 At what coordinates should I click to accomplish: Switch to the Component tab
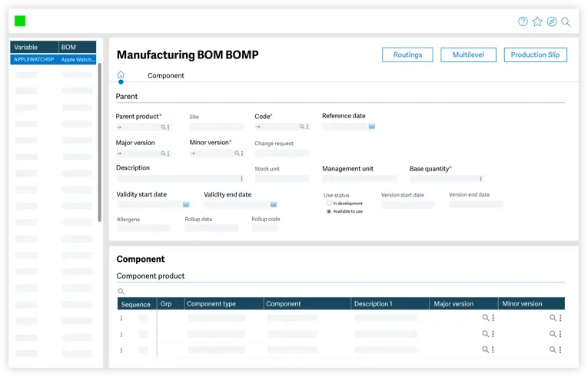click(165, 76)
